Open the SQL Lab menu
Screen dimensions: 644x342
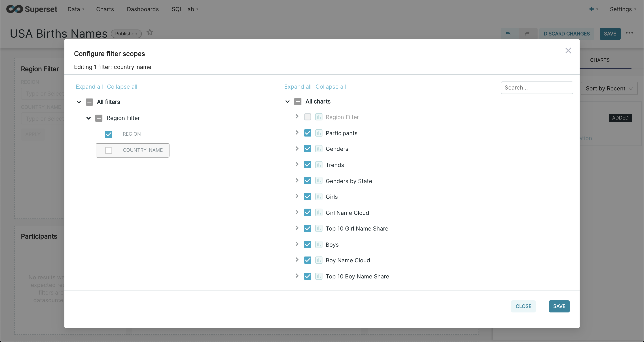pos(185,9)
